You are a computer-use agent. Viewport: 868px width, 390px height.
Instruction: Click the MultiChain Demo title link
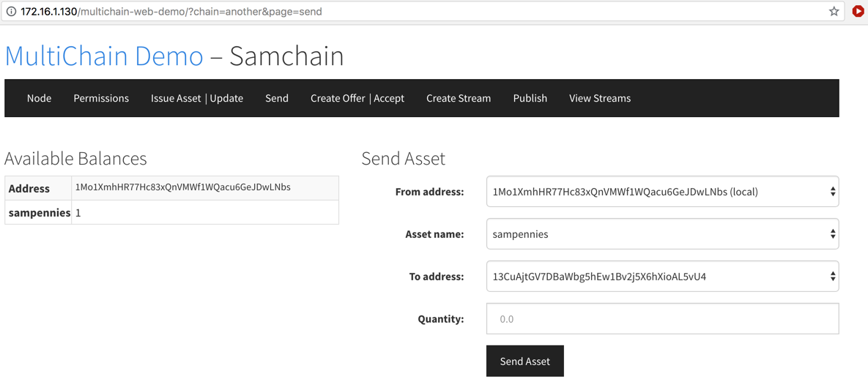click(x=104, y=56)
